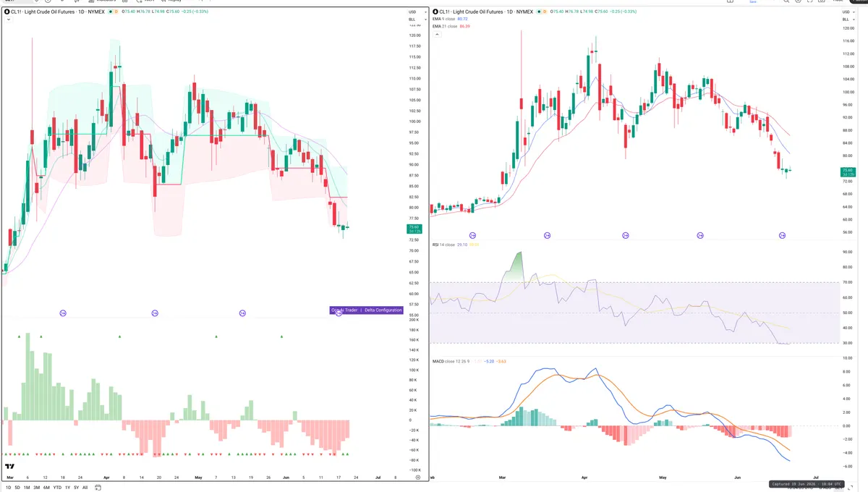The width and height of the screenshot is (868, 492).
Task: Show the All time range
Action: click(85, 488)
